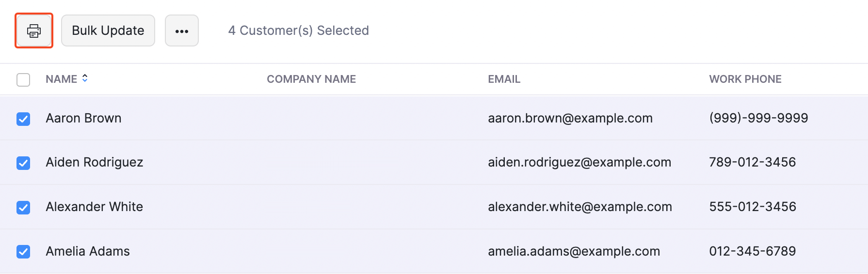Click the printer icon button

[x=34, y=31]
